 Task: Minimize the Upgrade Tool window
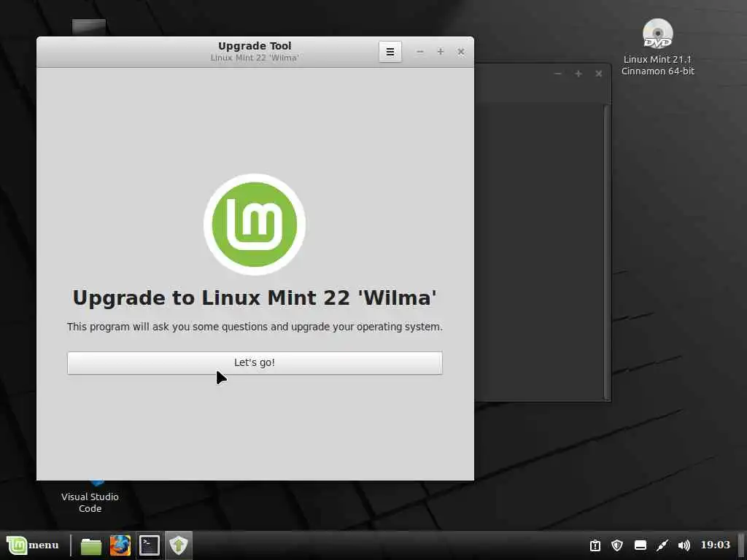coord(419,52)
